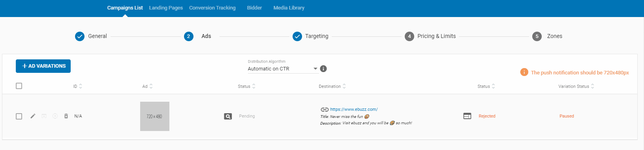Image resolution: width=644 pixels, height=150 pixels.
Task: Click the Ad Variations button
Action: click(43, 66)
